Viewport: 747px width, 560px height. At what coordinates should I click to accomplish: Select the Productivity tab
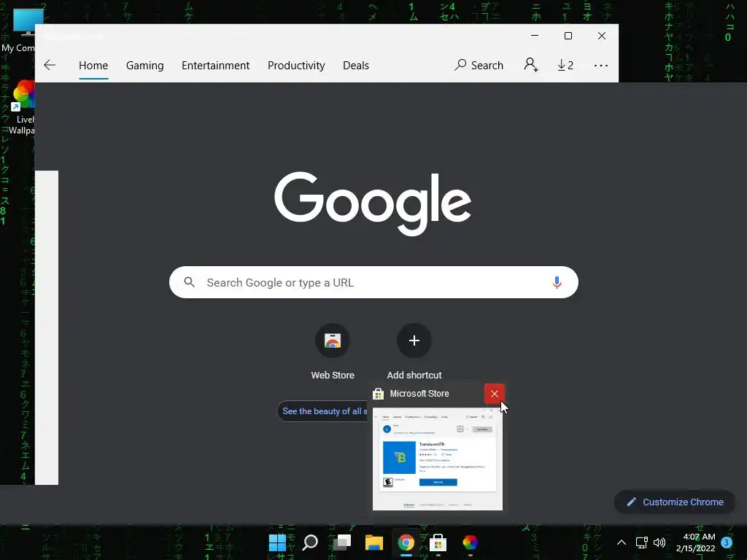(x=296, y=65)
